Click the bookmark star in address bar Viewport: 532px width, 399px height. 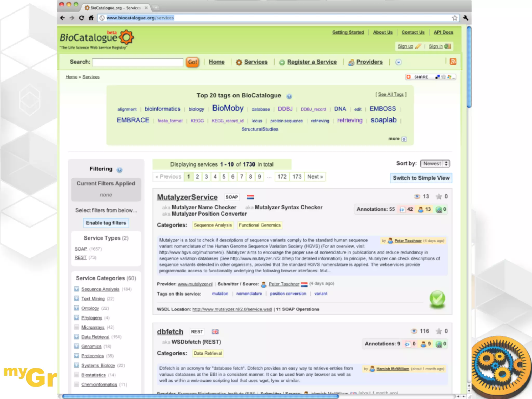[x=454, y=18]
